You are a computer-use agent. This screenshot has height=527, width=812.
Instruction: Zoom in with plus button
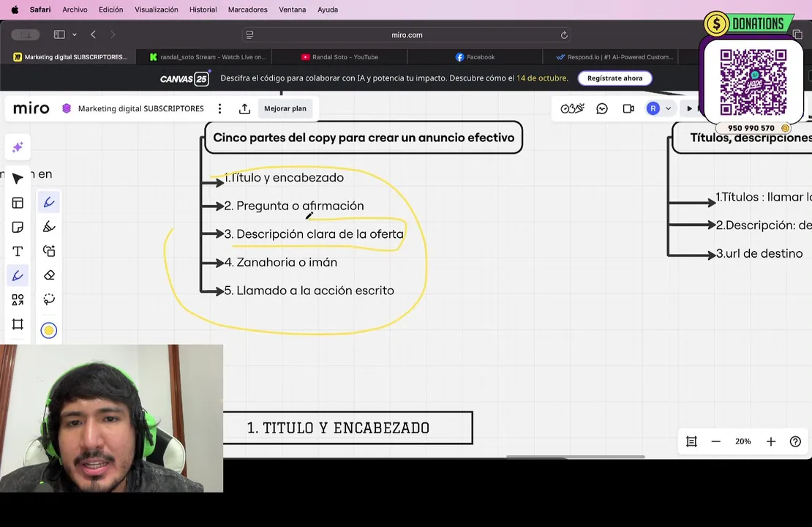coord(771,441)
